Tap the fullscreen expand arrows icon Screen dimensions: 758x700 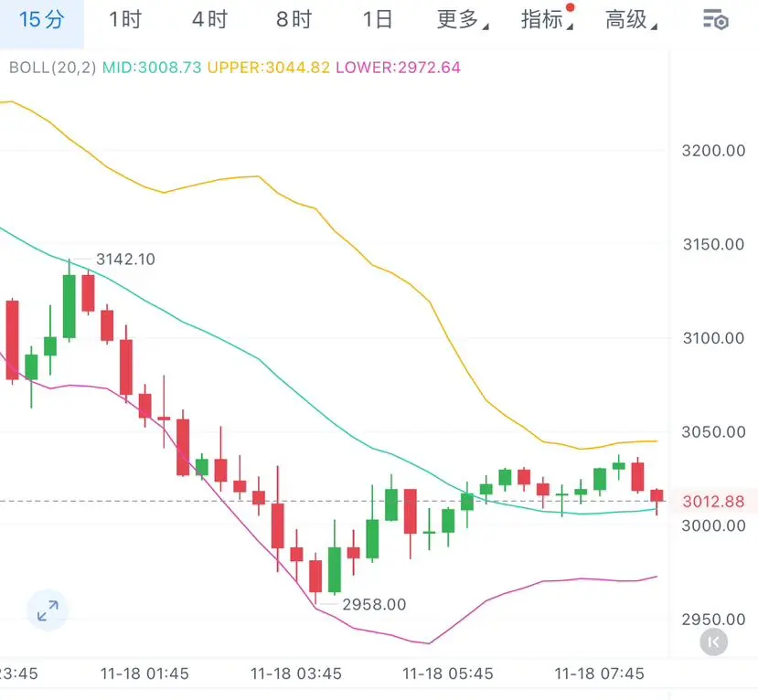(48, 610)
